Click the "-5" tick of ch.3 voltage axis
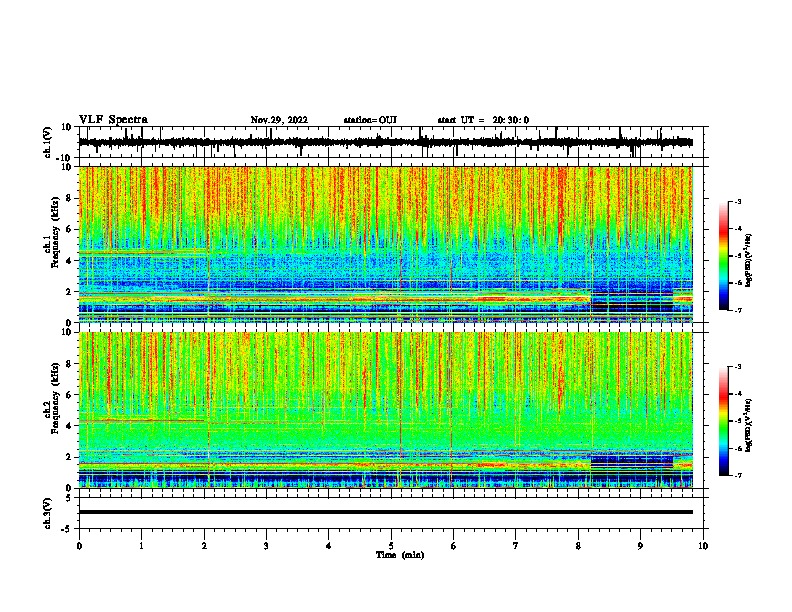This screenshot has width=792, height=612. pyautogui.click(x=68, y=528)
